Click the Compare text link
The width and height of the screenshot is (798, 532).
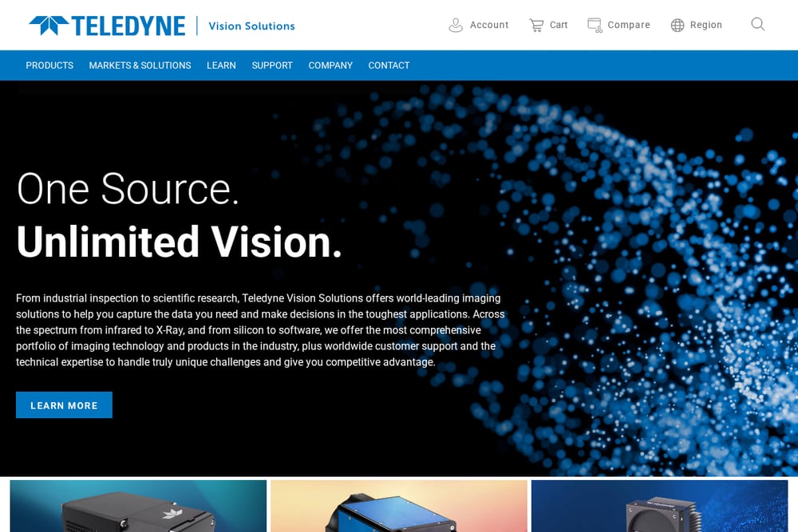coord(629,25)
